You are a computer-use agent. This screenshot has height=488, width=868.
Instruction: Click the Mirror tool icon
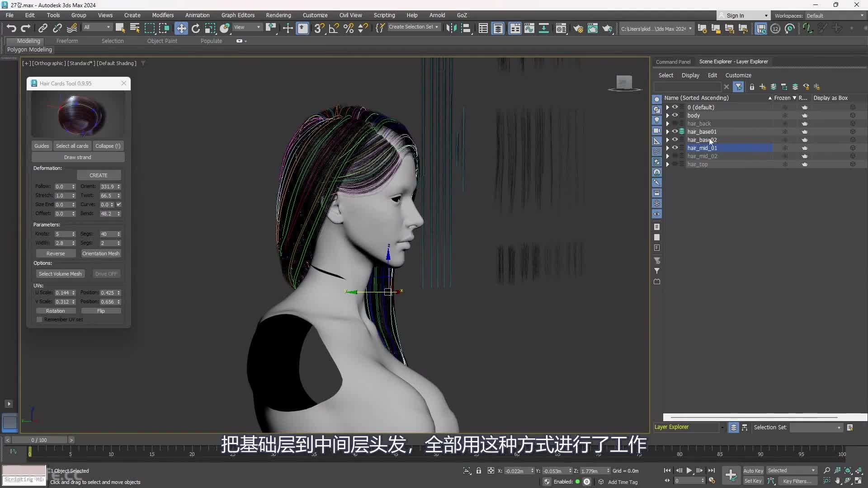point(451,28)
